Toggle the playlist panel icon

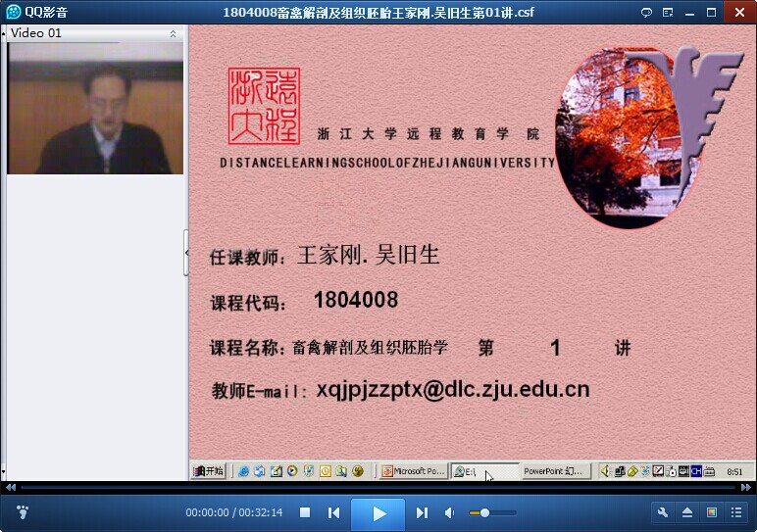tap(736, 512)
